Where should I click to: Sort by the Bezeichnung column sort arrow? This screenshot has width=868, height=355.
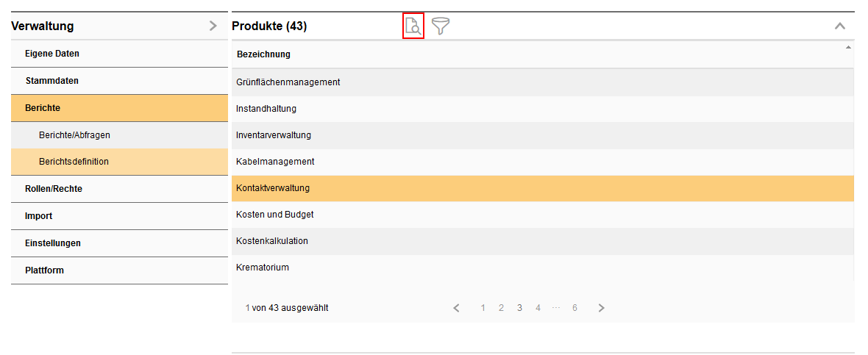tap(848, 48)
